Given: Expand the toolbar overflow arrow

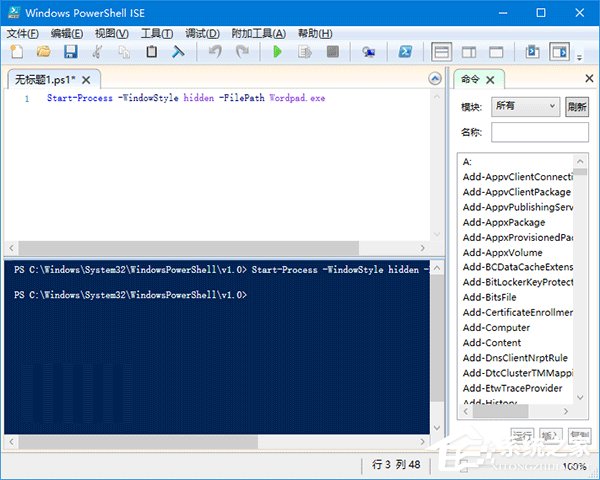Looking at the screenshot, I should (580, 56).
